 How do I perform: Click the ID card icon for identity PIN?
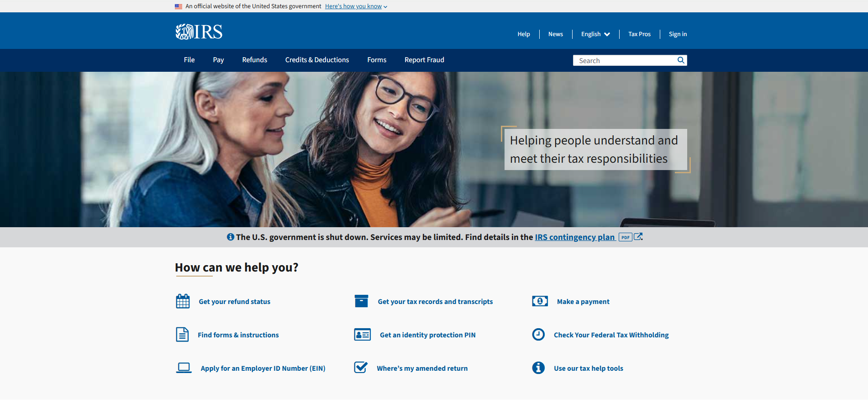[362, 335]
